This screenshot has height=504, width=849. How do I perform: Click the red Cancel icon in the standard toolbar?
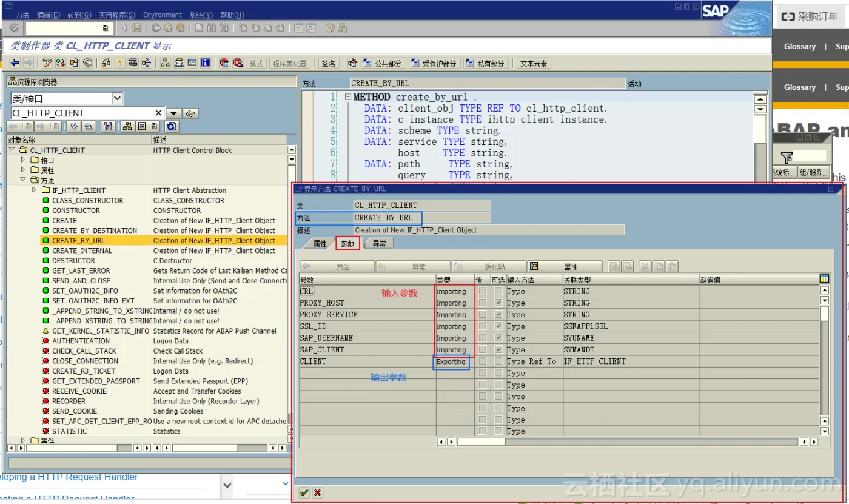[x=180, y=28]
